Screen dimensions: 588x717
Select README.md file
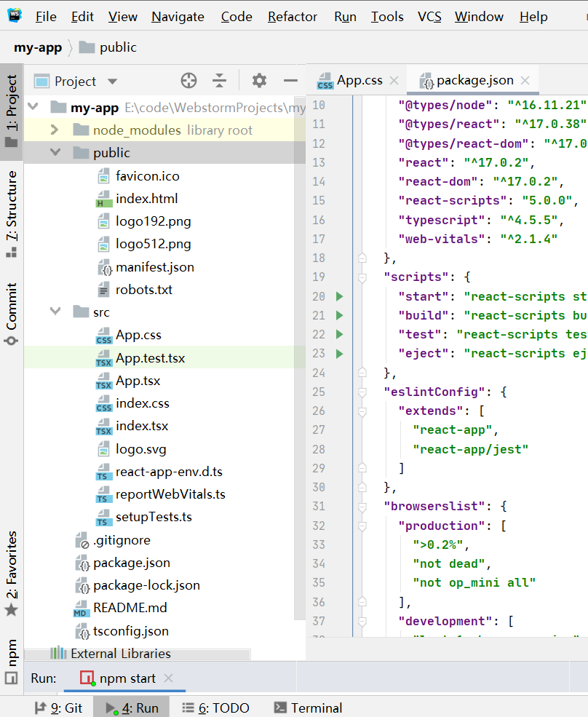pyautogui.click(x=130, y=608)
